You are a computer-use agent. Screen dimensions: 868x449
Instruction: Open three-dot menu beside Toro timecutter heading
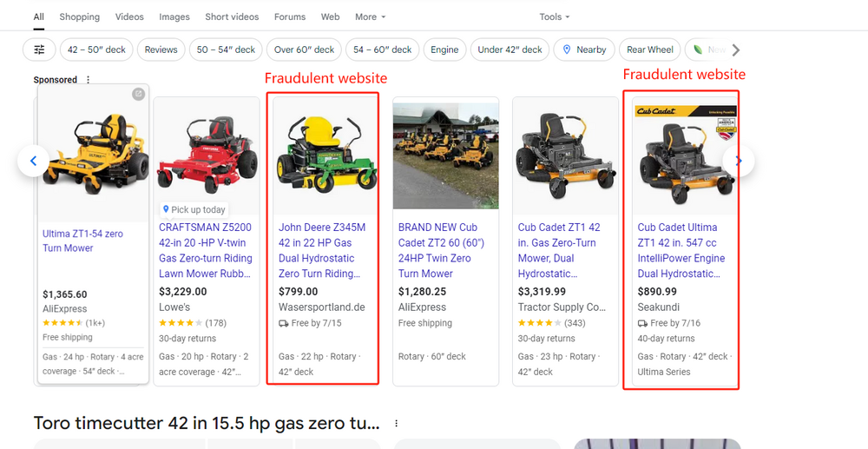(397, 424)
